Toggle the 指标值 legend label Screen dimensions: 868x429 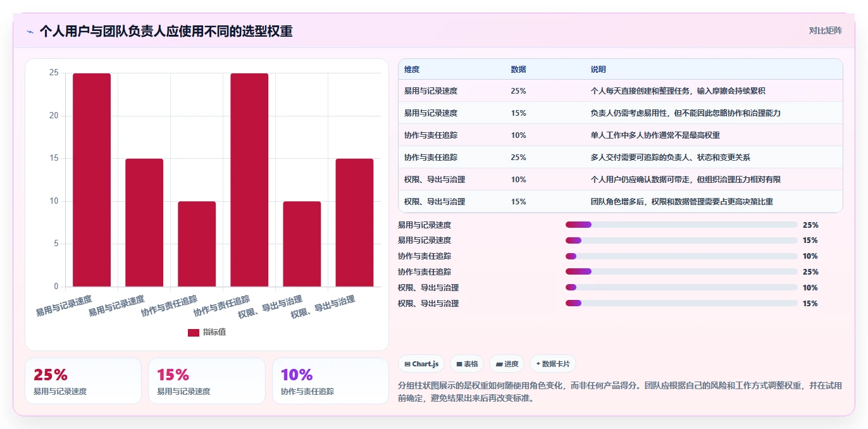214,332
